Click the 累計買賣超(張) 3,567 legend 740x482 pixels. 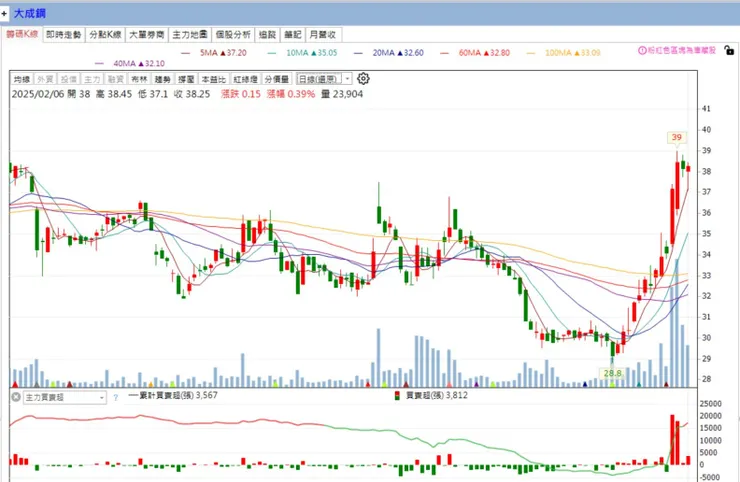coord(173,395)
